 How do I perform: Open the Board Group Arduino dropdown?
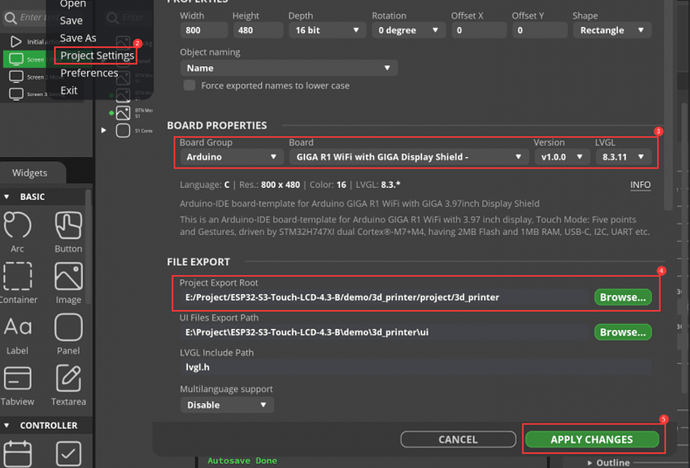point(231,157)
